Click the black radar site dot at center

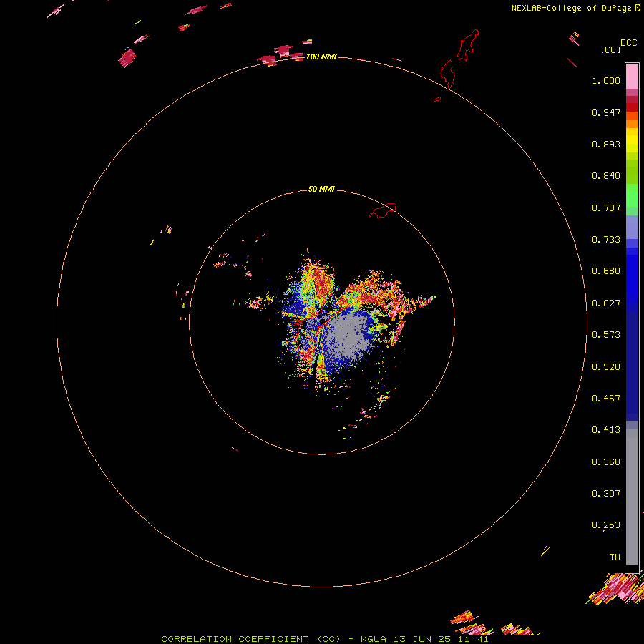(323, 321)
